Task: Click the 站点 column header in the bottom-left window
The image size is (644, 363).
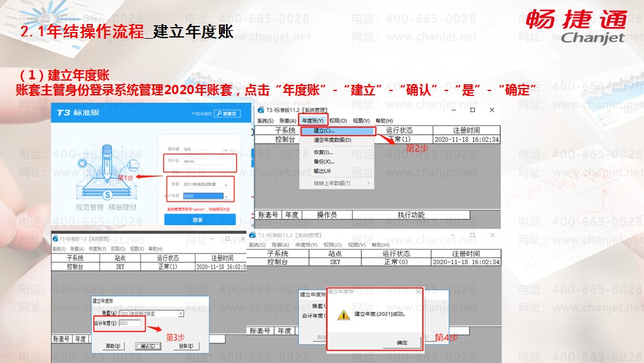Action: pyautogui.click(x=120, y=258)
